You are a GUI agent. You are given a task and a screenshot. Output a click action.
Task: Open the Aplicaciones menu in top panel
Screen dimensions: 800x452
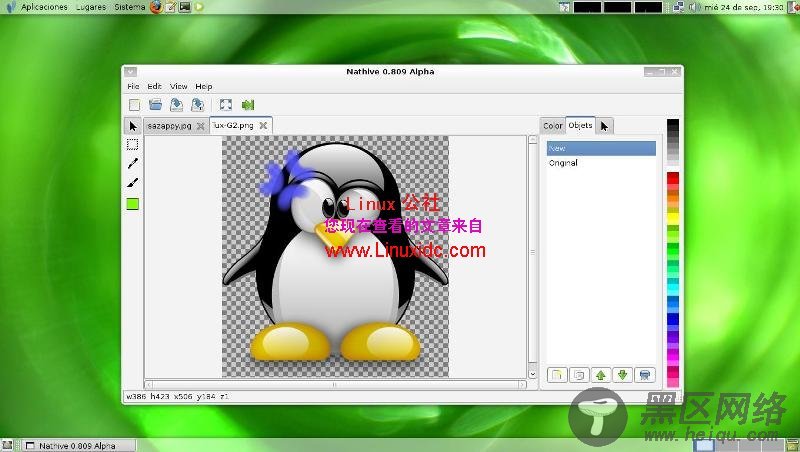(x=44, y=7)
